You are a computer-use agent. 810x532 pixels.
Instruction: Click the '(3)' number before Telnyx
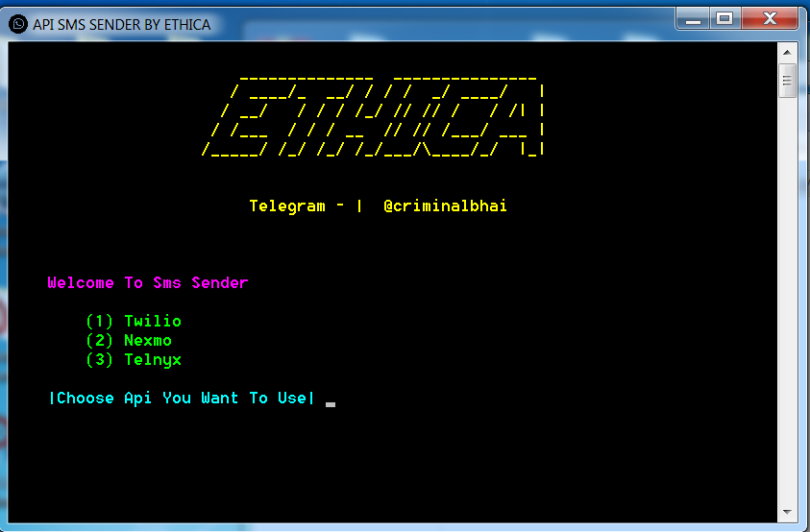point(100,360)
